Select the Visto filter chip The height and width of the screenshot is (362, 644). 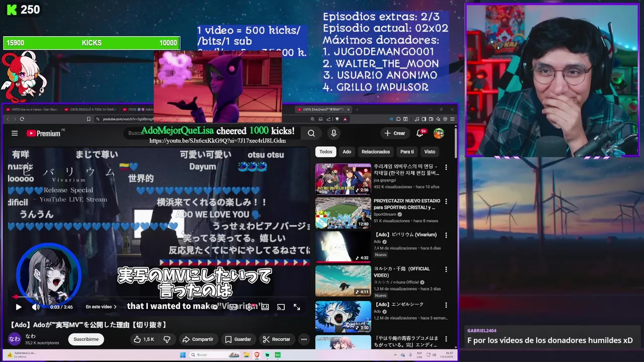(430, 152)
